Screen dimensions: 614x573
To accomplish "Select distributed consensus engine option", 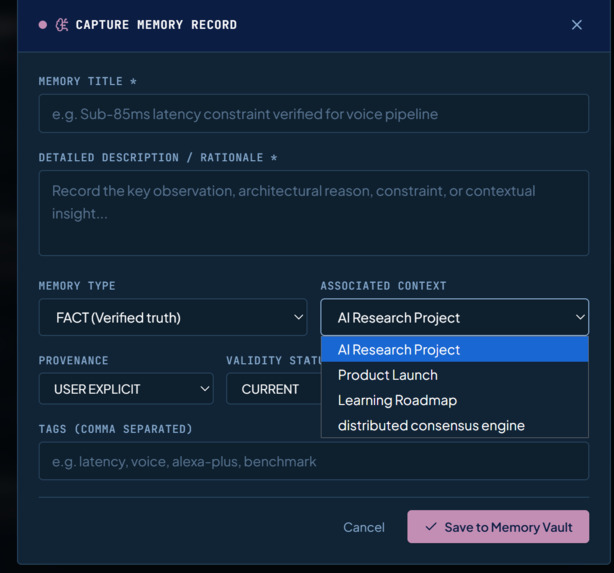I will [455, 425].
